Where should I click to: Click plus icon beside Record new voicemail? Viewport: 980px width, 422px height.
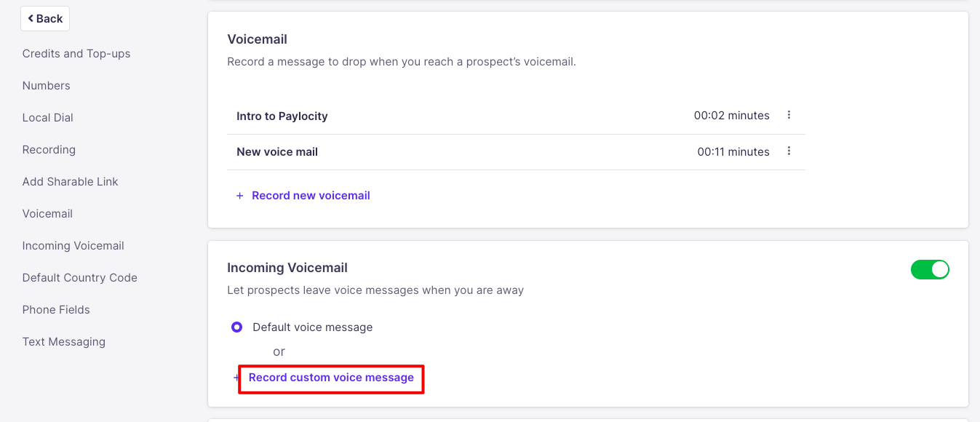[x=239, y=196]
